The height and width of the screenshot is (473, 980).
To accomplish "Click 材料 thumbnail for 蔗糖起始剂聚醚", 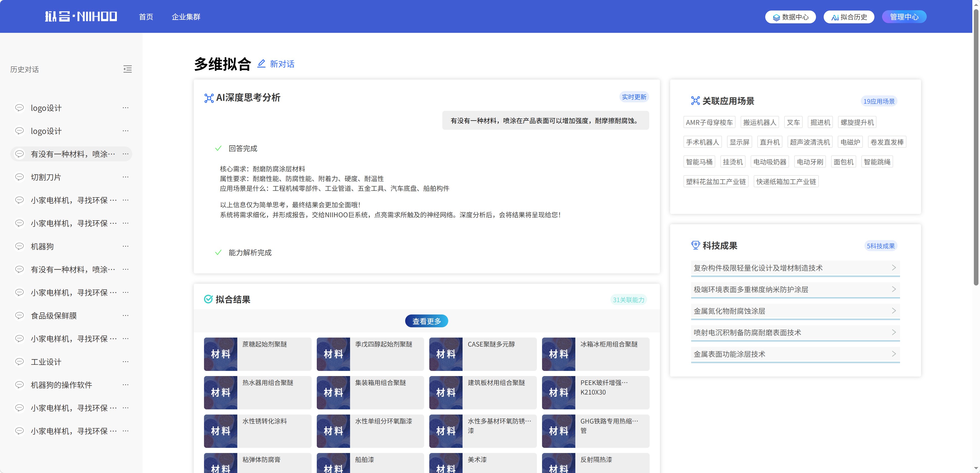I will tap(221, 354).
